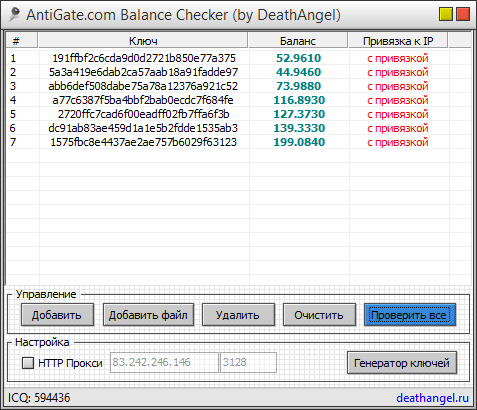Screen dimensions: 477x410
Task: Click с привязкой in row 7
Action: pos(398,142)
